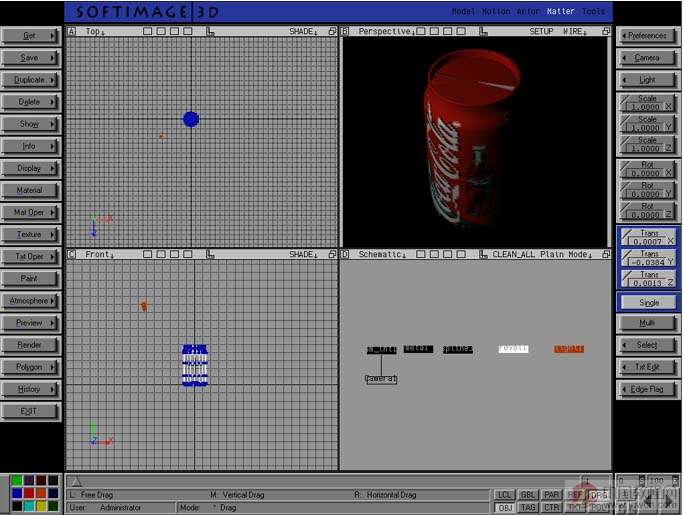Toggle REF reference mode
This screenshot has height=515, width=684.
[575, 495]
